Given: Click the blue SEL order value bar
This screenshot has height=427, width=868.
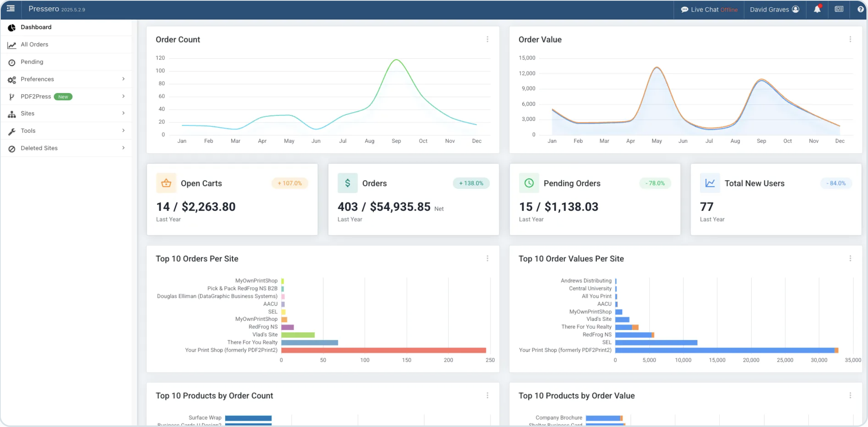Looking at the screenshot, I should coord(656,342).
